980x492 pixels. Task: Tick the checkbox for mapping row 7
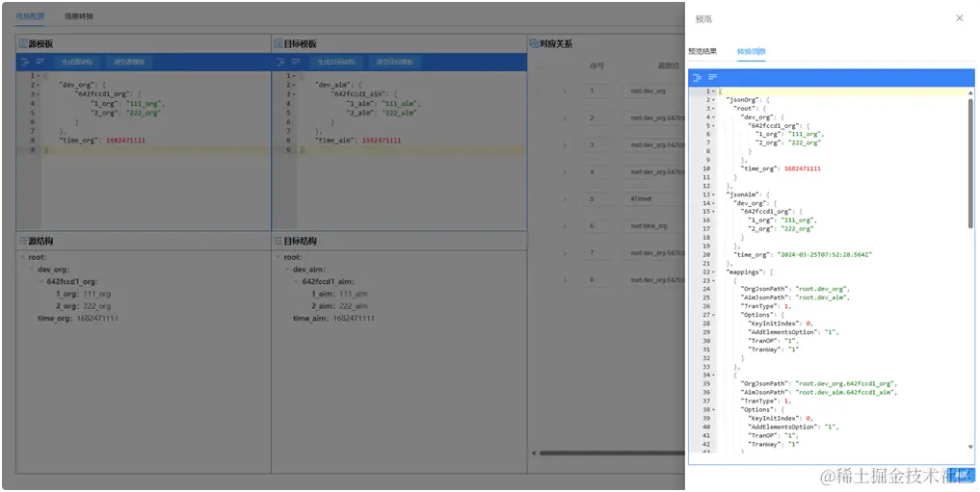tap(539, 253)
